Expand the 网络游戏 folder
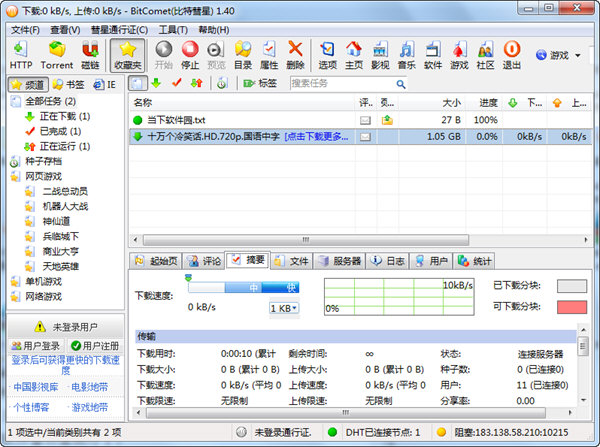This screenshot has width=600, height=447. (x=36, y=297)
